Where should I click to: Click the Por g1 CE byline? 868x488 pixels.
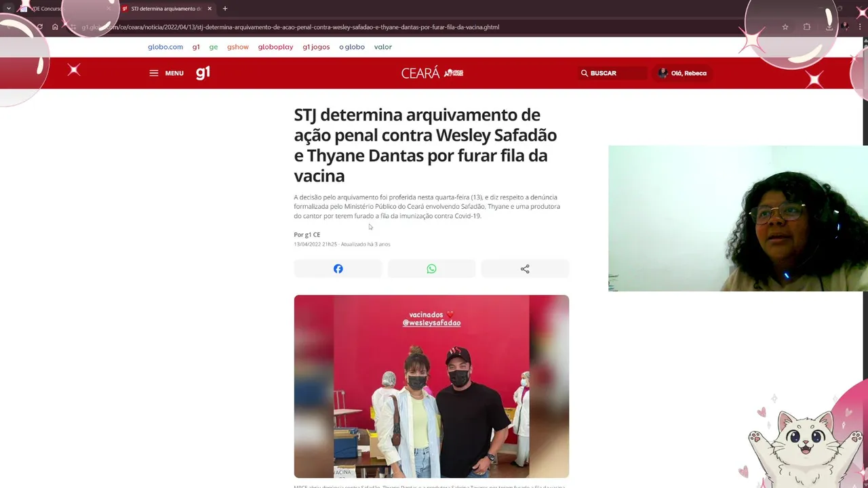point(307,235)
